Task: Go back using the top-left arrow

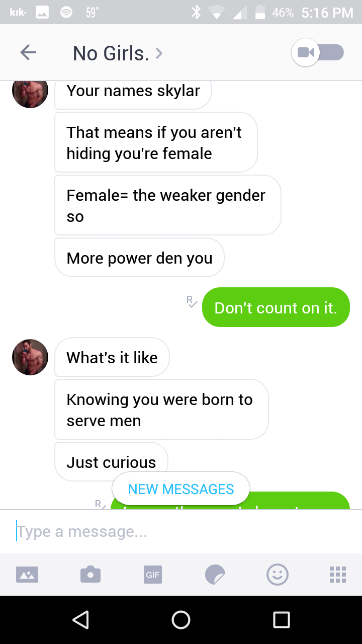Action: [x=28, y=52]
